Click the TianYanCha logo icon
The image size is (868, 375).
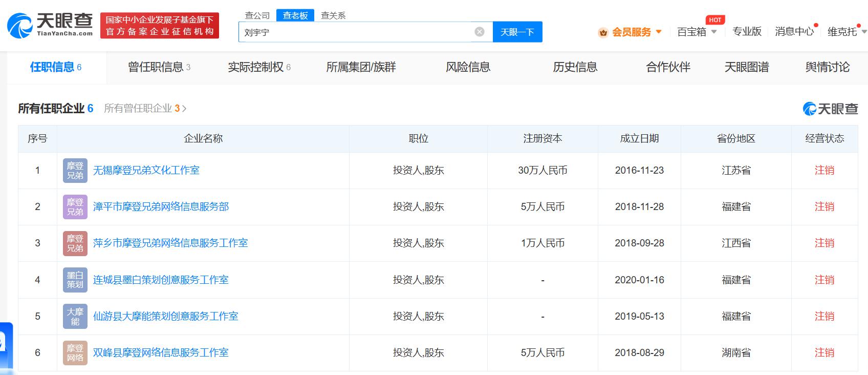click(19, 26)
